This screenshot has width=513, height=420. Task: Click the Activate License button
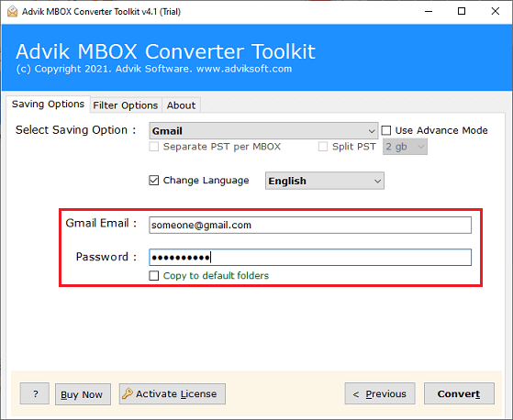click(x=173, y=393)
